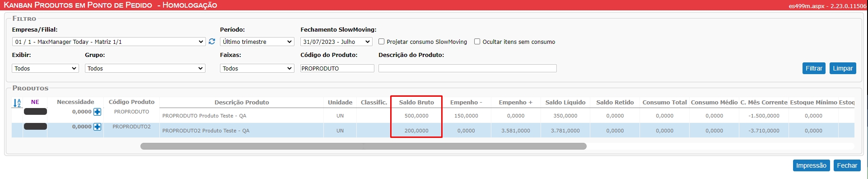Image resolution: width=868 pixels, height=179 pixels.
Task: Click the Fechar button
Action: (847, 165)
